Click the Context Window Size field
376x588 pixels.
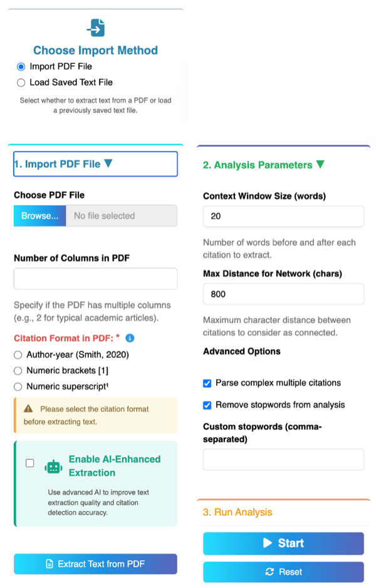(x=283, y=217)
